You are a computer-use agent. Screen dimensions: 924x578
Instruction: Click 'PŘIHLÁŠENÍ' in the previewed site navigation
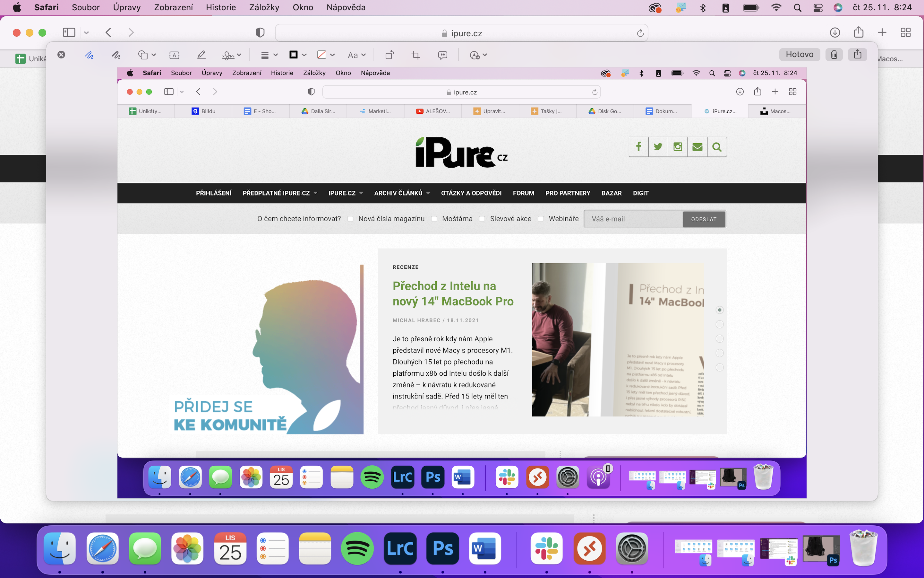pos(213,193)
